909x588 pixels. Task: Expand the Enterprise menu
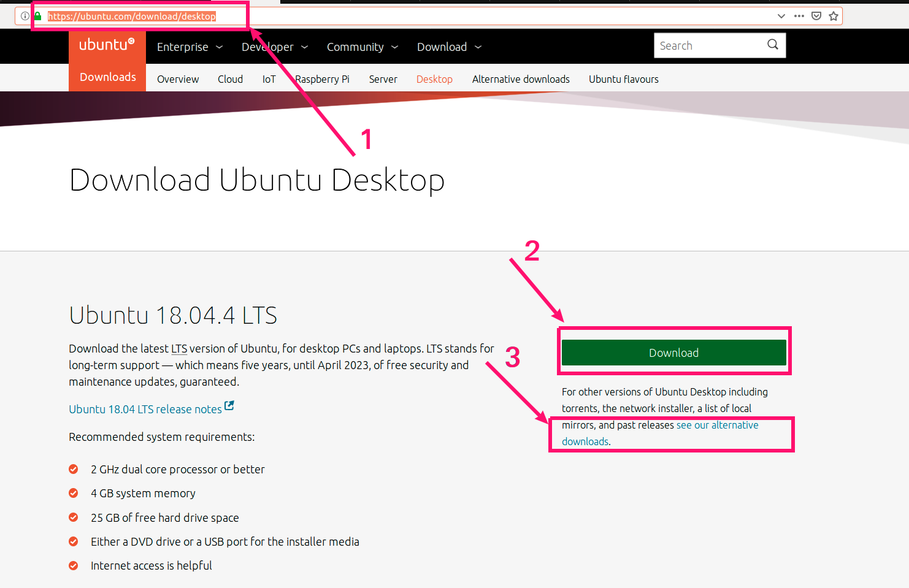190,47
